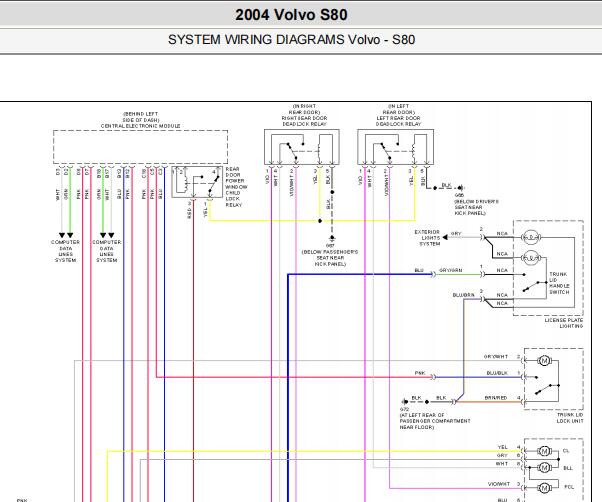Click the '2004 Volvo S80' page title
The height and width of the screenshot is (502, 602).
click(x=291, y=15)
